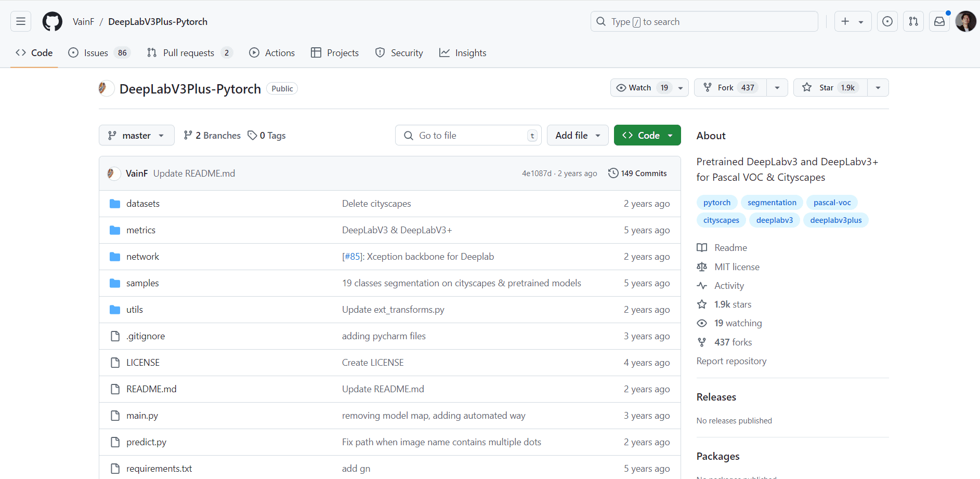
Task: Switch to the Actions tab
Action: [x=272, y=52]
